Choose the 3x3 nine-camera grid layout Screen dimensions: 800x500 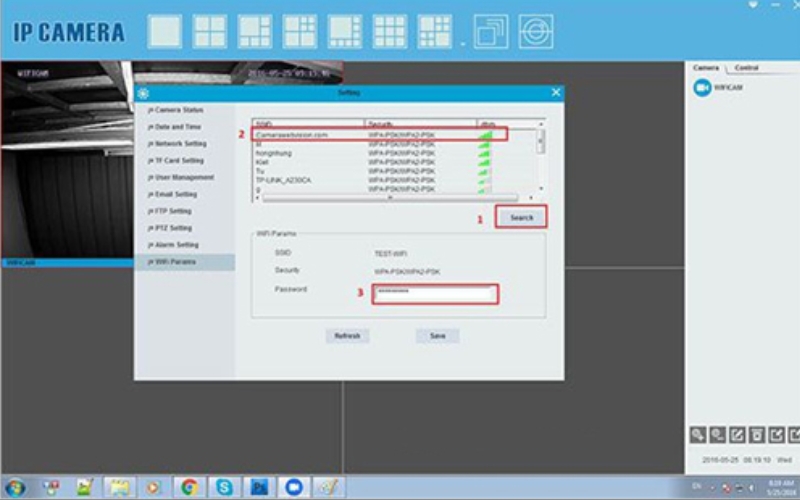coord(390,31)
